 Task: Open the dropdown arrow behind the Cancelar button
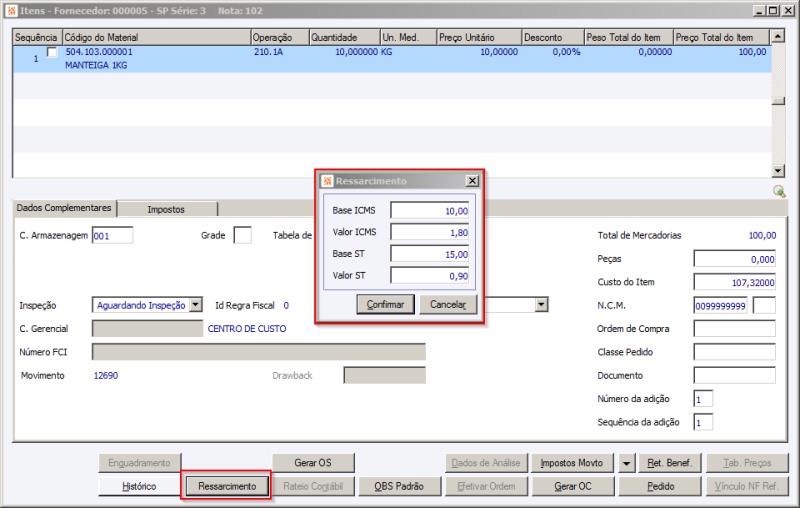pos(541,305)
